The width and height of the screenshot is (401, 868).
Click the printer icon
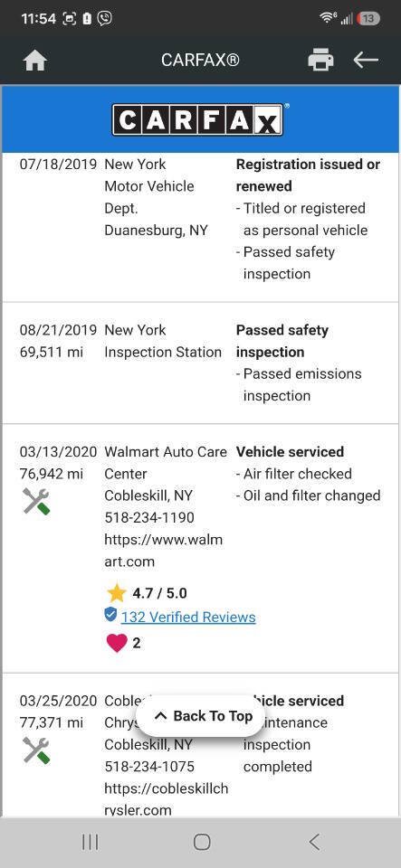[320, 60]
